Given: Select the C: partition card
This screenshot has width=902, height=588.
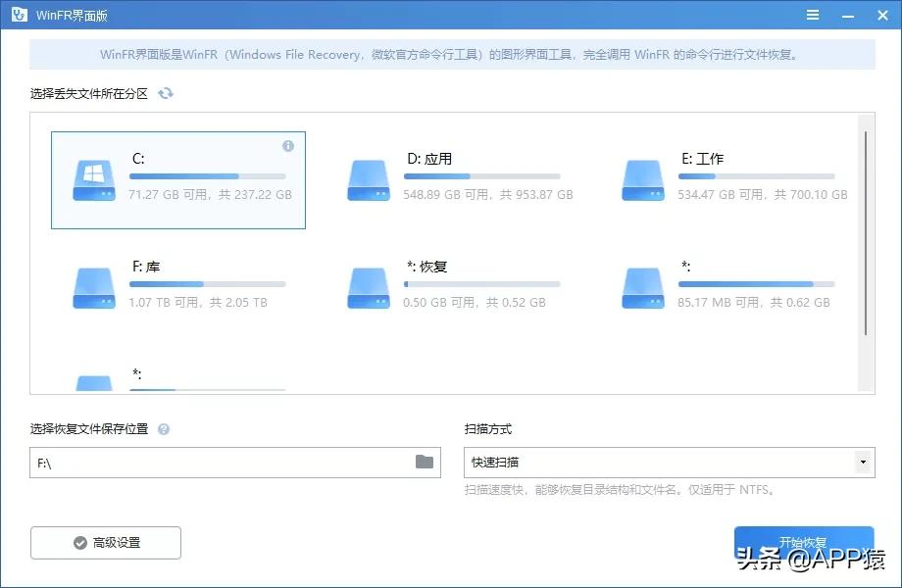Looking at the screenshot, I should pos(177,179).
